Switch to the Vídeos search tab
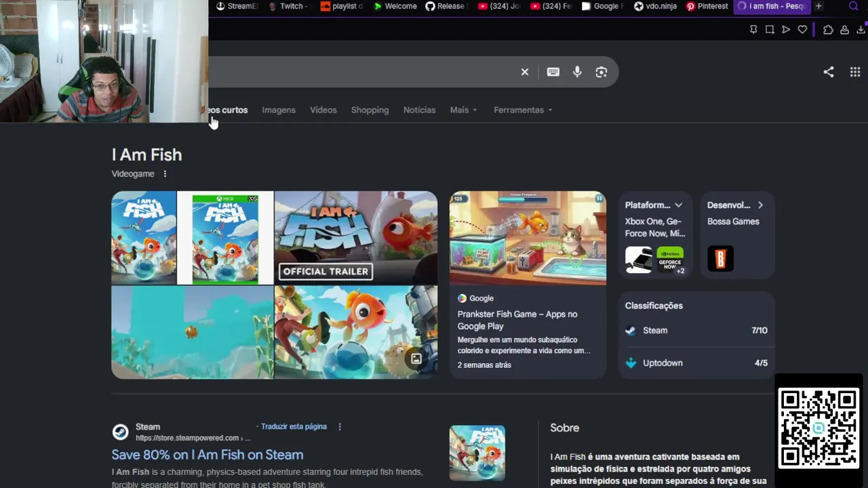 click(x=323, y=110)
